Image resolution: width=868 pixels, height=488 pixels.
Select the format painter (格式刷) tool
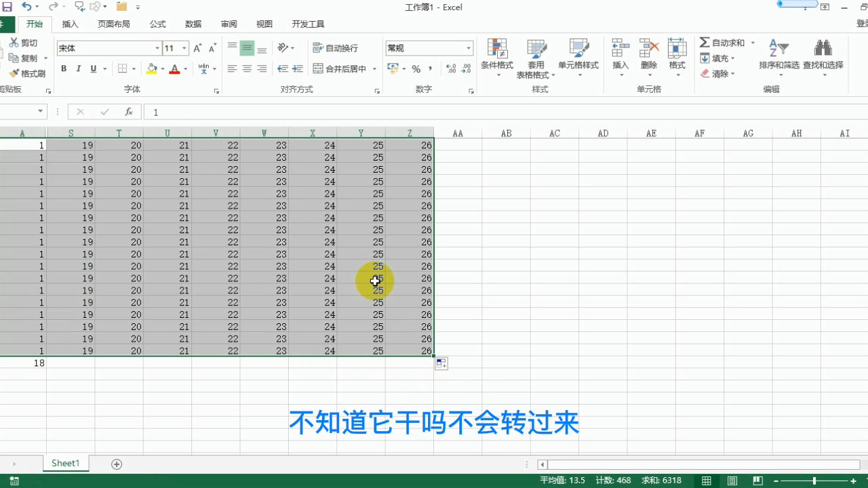point(28,73)
